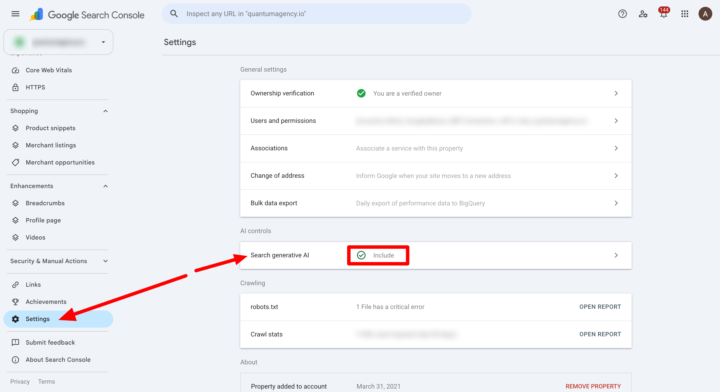
Task: Open the hamburger main menu
Action: [15, 14]
